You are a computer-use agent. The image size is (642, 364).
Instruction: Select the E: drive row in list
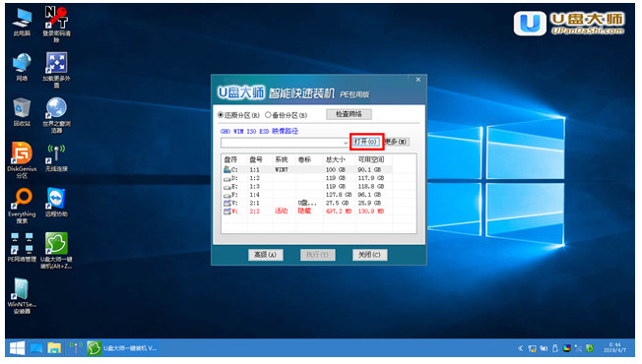click(x=307, y=186)
